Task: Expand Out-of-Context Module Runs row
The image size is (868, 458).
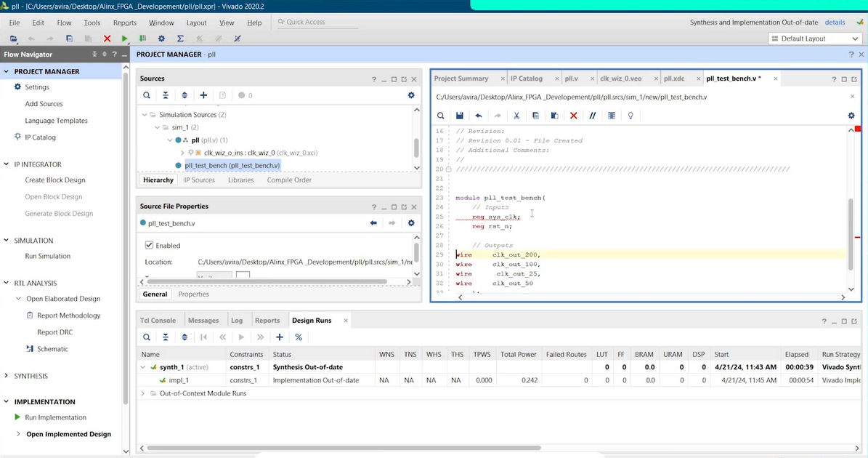Action: pyautogui.click(x=142, y=393)
